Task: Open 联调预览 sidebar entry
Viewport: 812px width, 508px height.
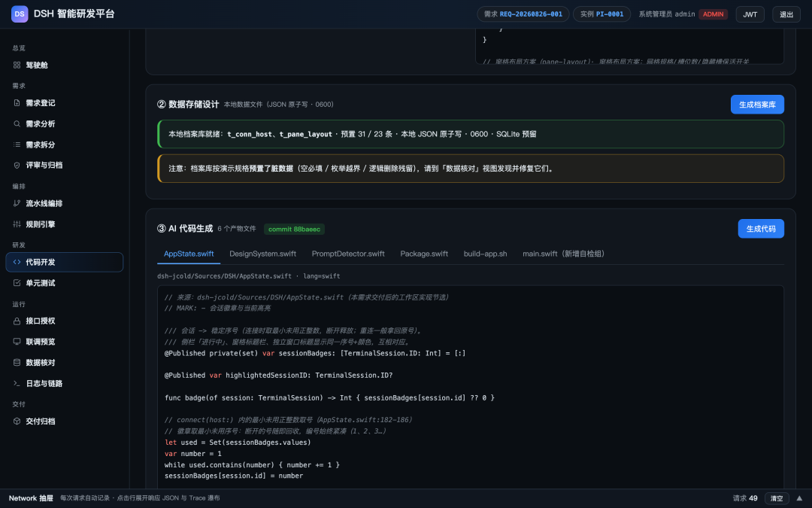Action: click(x=64, y=342)
